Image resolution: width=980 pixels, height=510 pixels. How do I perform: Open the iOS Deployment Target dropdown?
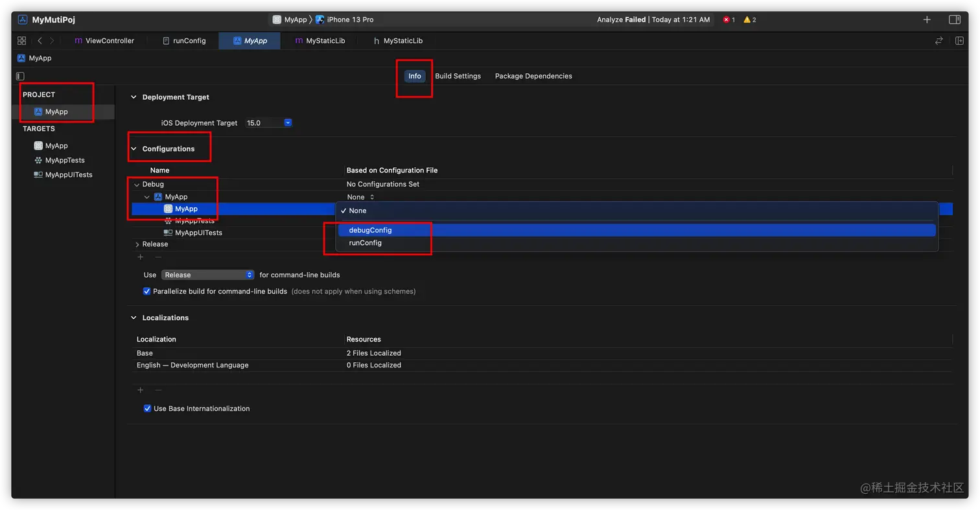[x=269, y=122]
